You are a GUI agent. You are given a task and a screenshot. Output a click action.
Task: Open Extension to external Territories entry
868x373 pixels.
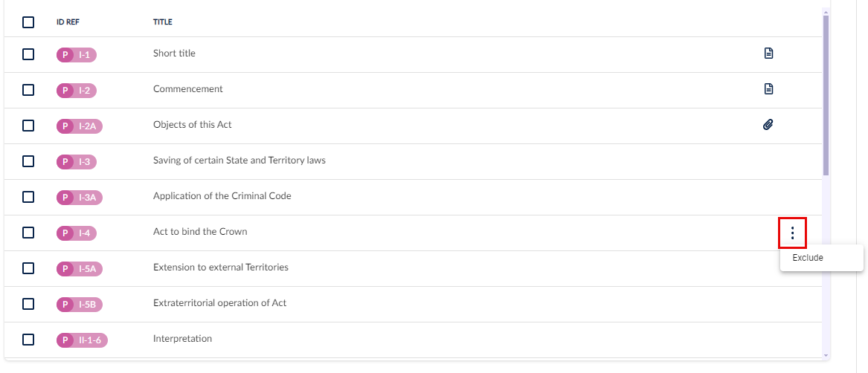[221, 267]
